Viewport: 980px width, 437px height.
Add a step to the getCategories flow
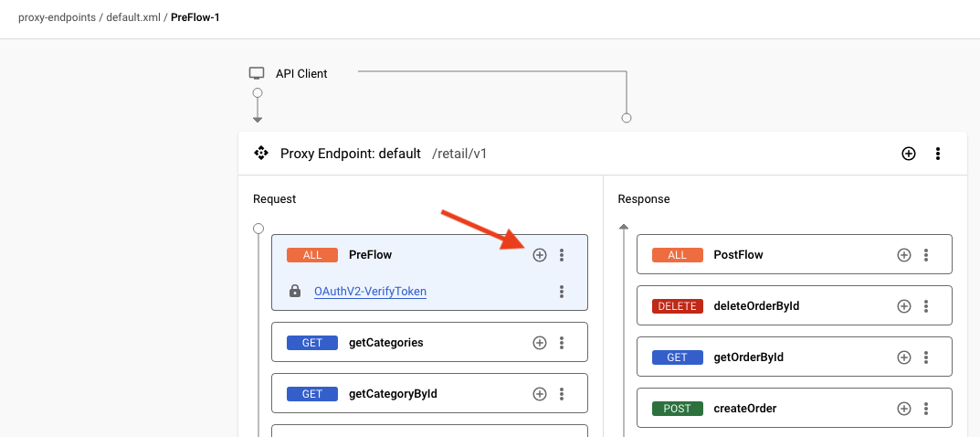pos(540,343)
